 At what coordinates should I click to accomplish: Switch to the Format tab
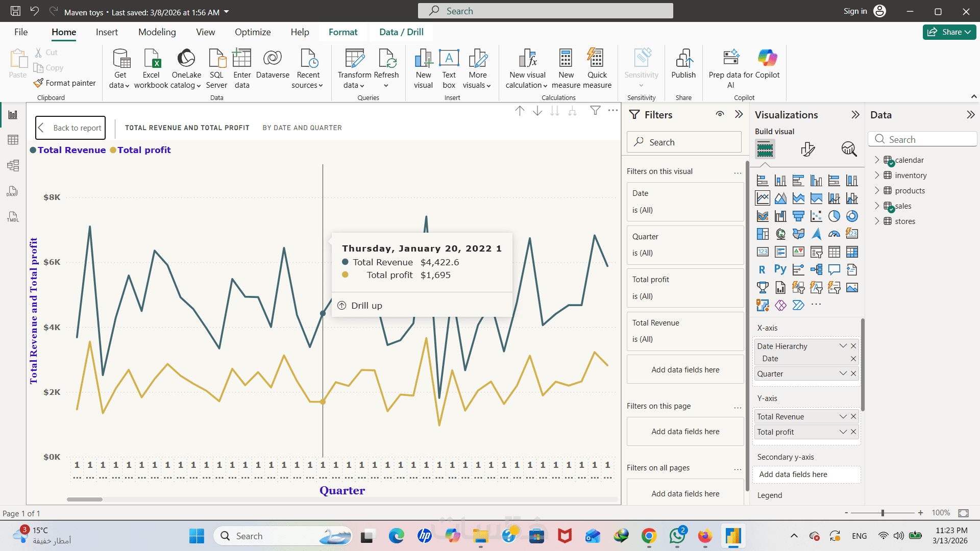click(343, 32)
